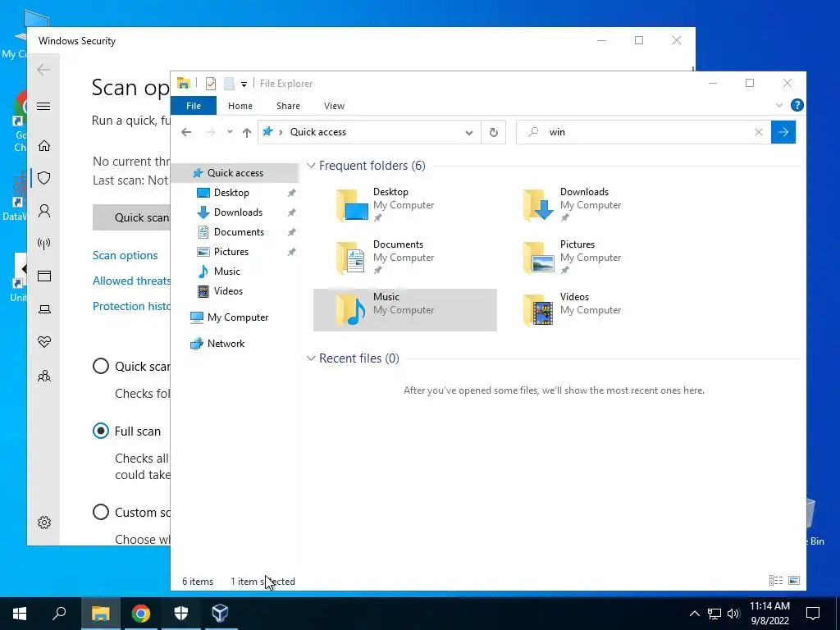Select Pictures in the navigation pane
840x630 pixels.
click(x=231, y=252)
